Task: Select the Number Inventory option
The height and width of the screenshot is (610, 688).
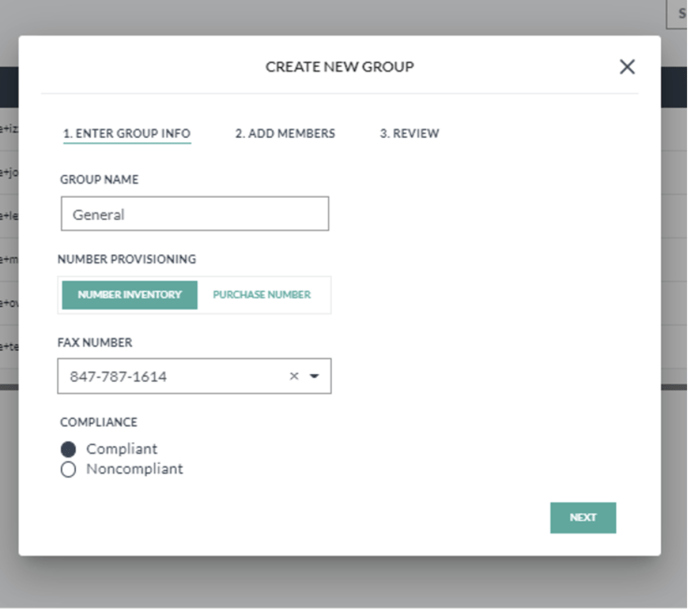Action: (130, 295)
